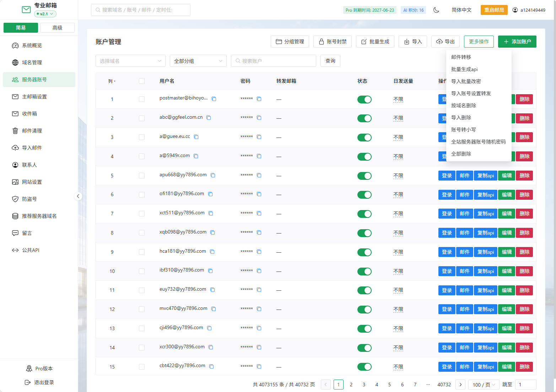Select 账号转小写 menu entry
Viewport: 556px width, 392px height.
[479, 130]
